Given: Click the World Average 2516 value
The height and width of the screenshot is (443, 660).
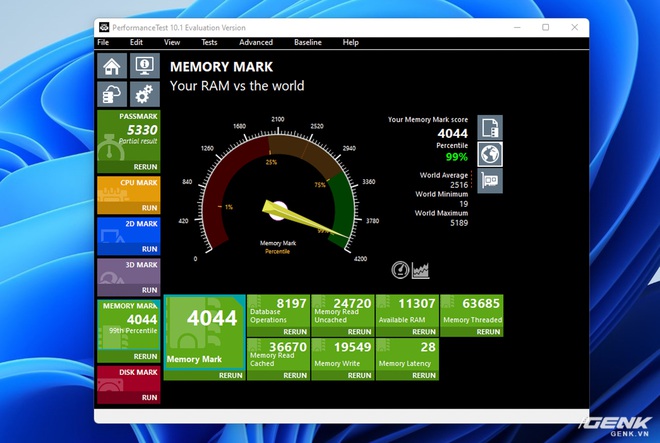Looking at the screenshot, I should tap(459, 185).
